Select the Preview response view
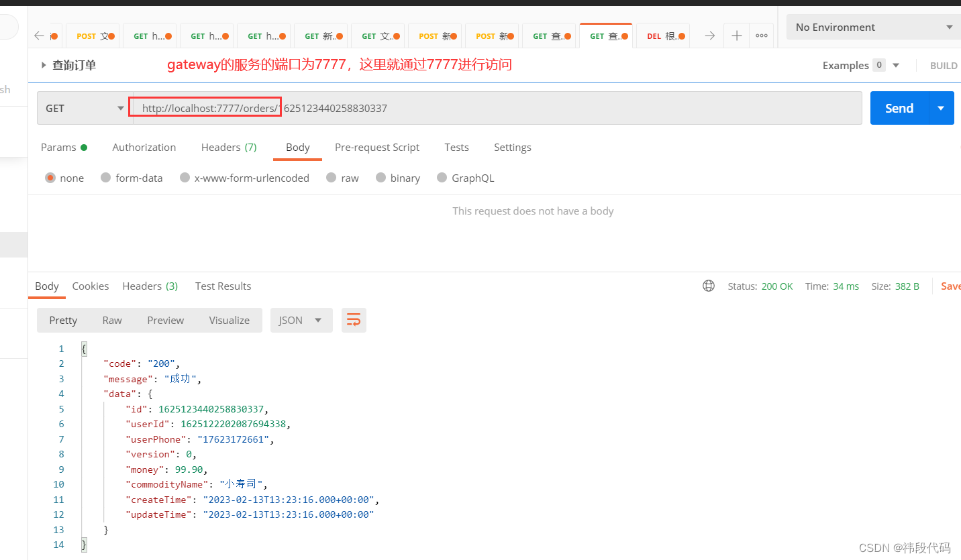 click(165, 320)
